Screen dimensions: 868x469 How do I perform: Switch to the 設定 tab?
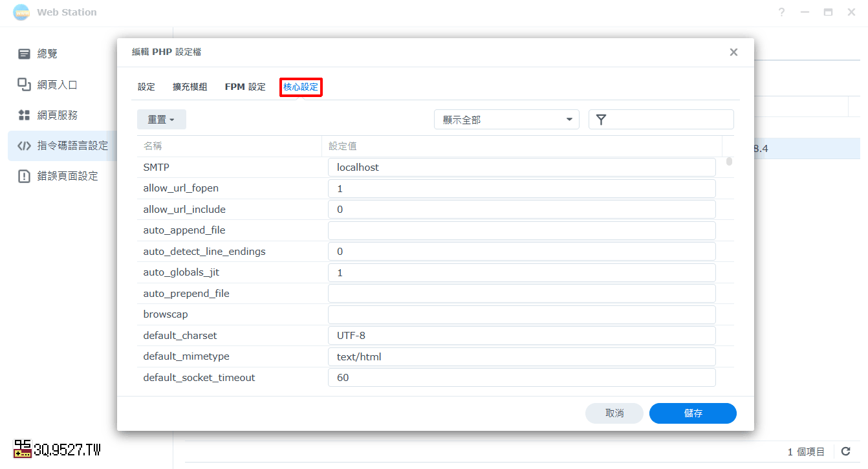tap(147, 87)
